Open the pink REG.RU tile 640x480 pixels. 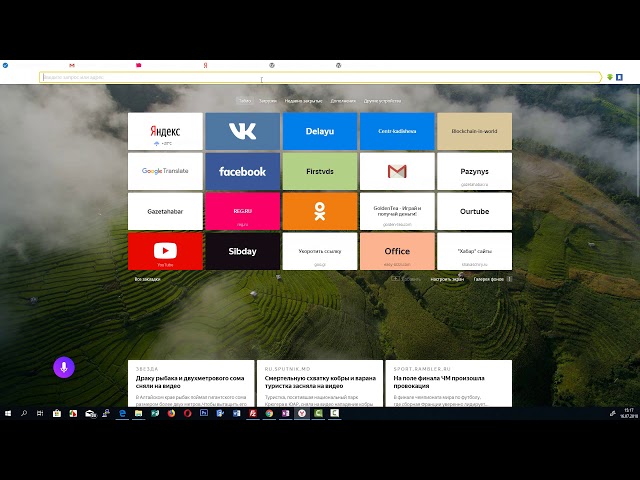coord(242,211)
